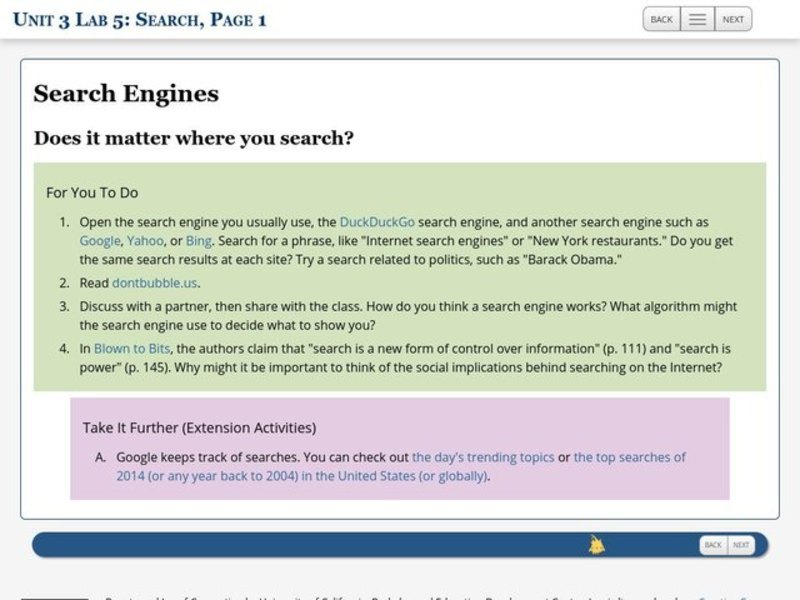
Task: Open the Yahoo link
Action: (143, 241)
